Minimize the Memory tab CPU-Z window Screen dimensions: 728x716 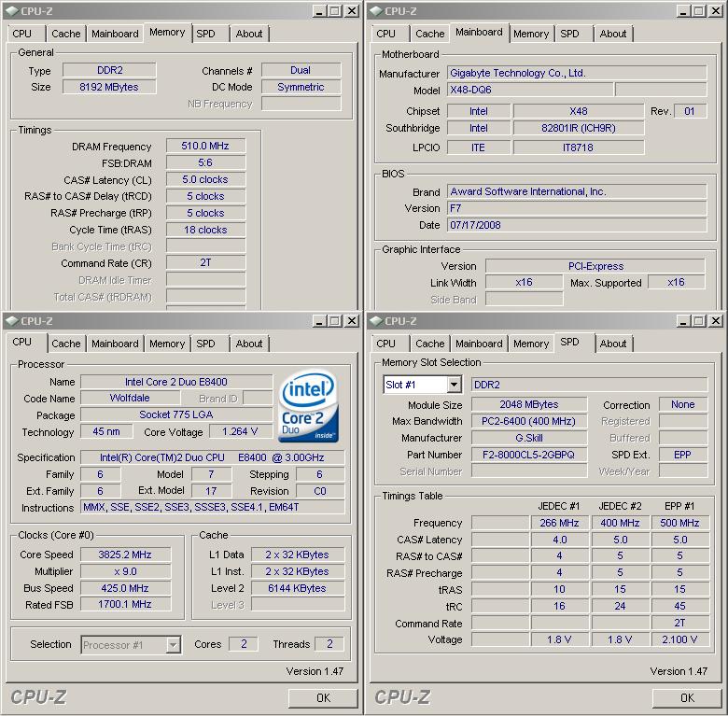click(x=318, y=11)
